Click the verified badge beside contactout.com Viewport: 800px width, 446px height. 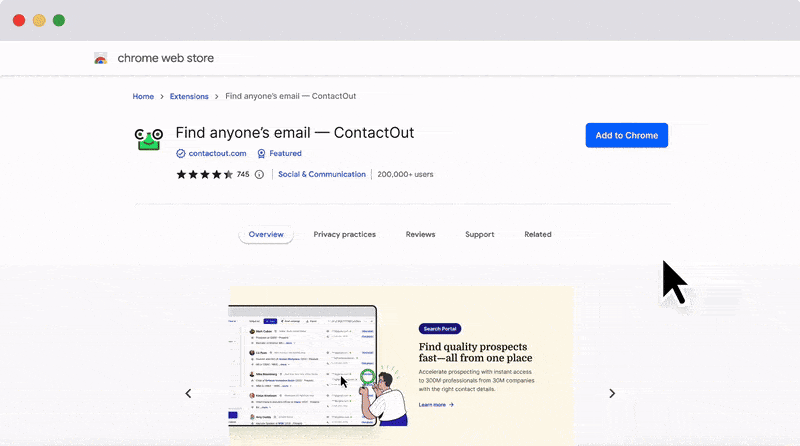pyautogui.click(x=181, y=154)
